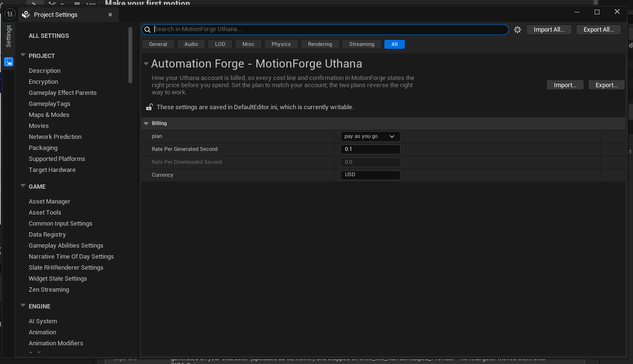Select the Rendering filter tab
This screenshot has width=633, height=364.
320,44
